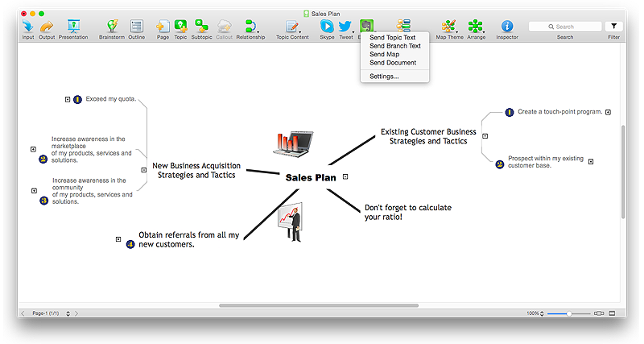This screenshot has height=344, width=644.
Task: Open Relationship dropdown arrow
Action: pos(258,32)
